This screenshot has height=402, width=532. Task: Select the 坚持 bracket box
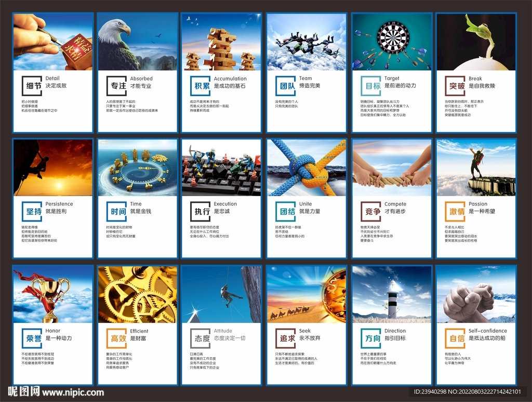[x=32, y=212]
